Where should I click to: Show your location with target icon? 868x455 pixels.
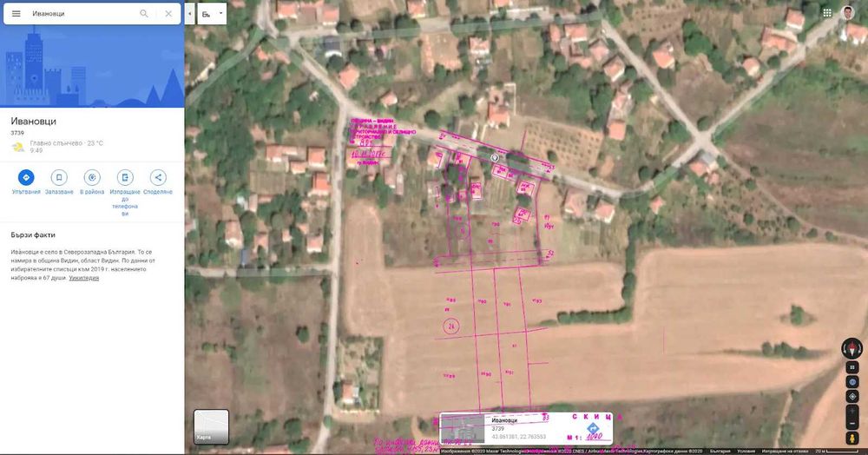(x=852, y=396)
